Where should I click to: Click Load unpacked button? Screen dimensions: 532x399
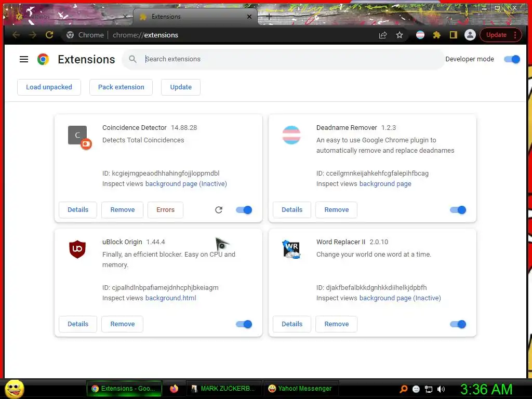coord(49,87)
